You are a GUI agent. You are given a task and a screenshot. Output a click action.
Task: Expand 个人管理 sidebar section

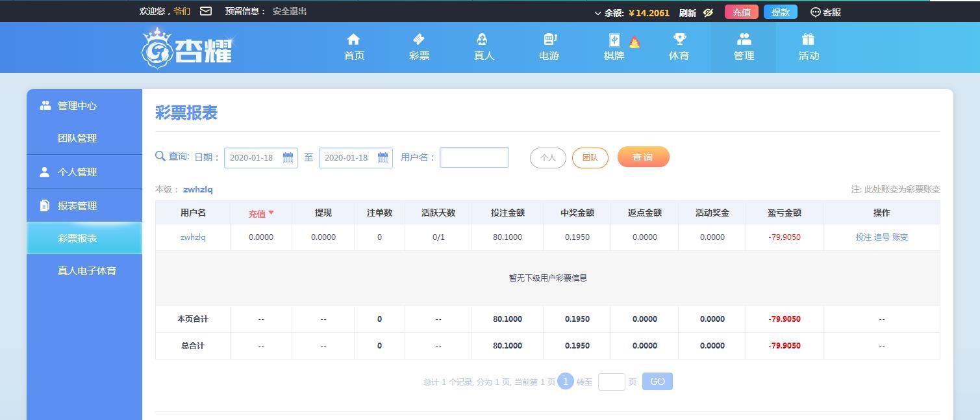84,172
